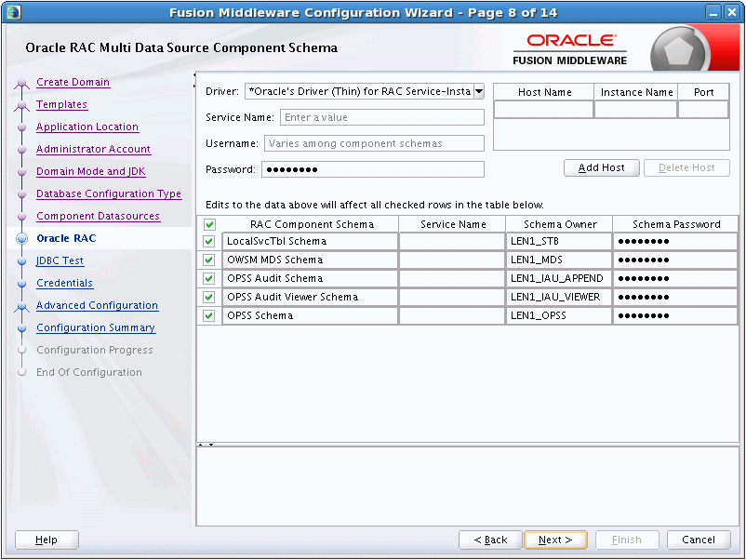The height and width of the screenshot is (560, 746).
Task: Open Domain Mode and JDK step
Action: point(91,171)
